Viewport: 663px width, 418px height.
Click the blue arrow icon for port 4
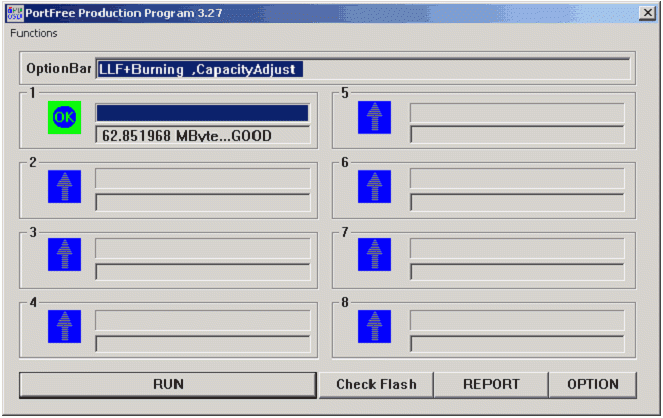click(64, 326)
